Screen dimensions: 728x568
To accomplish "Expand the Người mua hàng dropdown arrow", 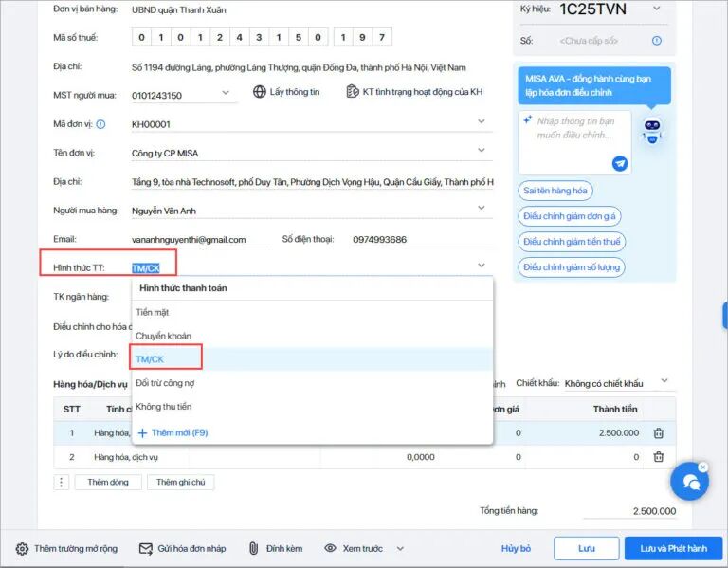I will 482,210.
